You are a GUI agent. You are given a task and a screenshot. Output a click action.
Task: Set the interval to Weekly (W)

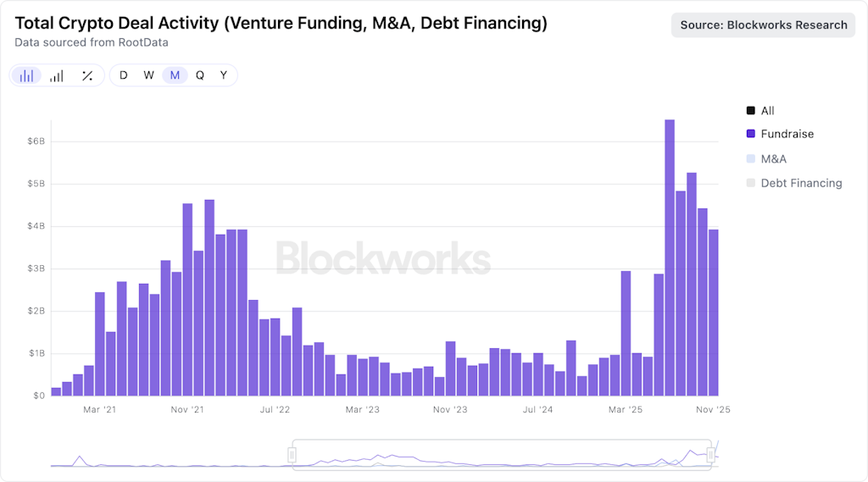click(149, 75)
